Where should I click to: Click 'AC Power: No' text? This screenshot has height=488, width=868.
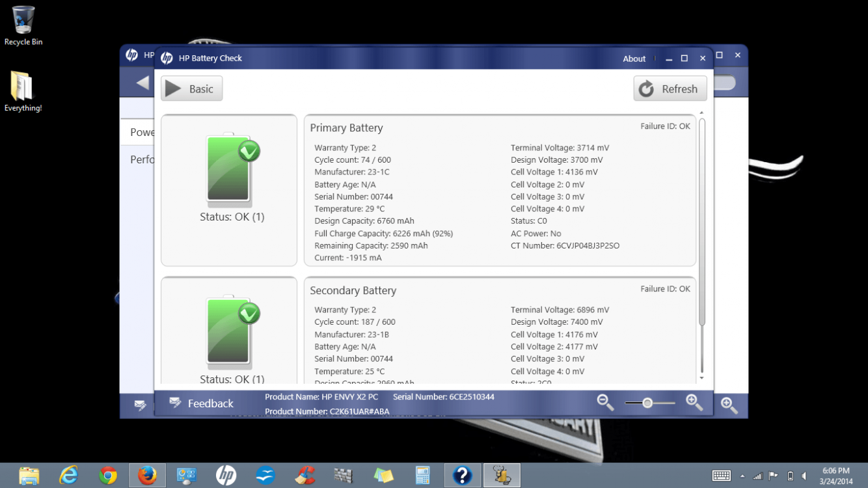[x=536, y=234]
